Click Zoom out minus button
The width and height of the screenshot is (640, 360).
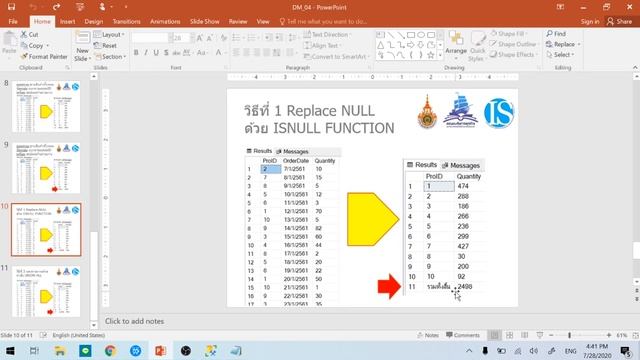551,335
